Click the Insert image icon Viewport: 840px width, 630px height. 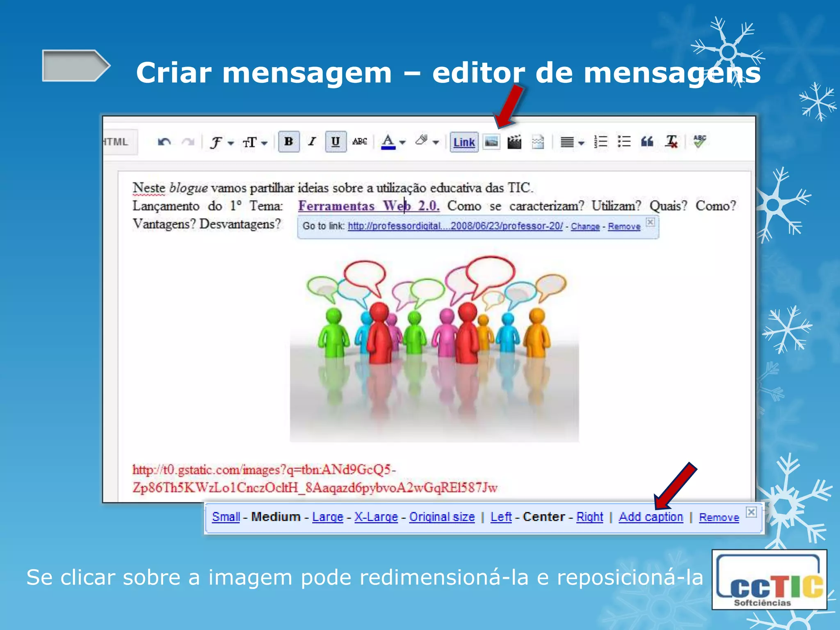(x=491, y=142)
